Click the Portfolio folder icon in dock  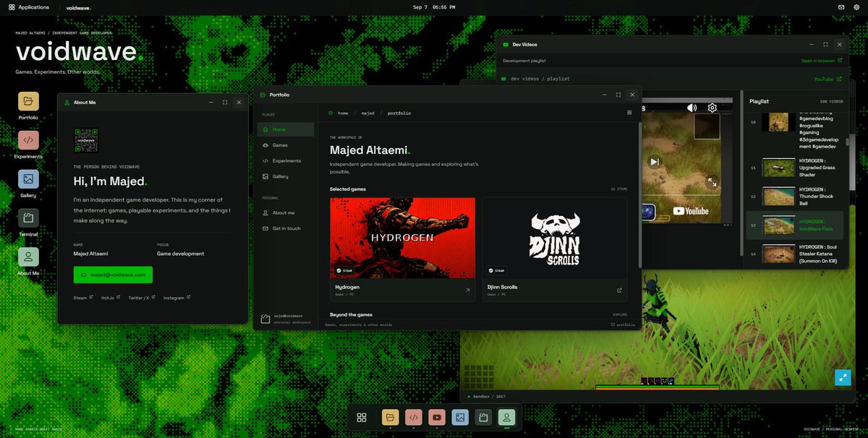[391, 417]
